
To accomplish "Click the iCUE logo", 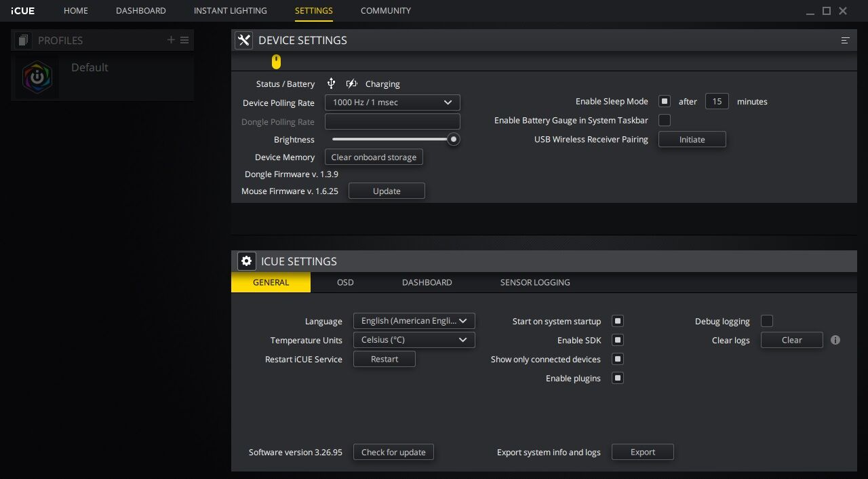I will click(23, 11).
